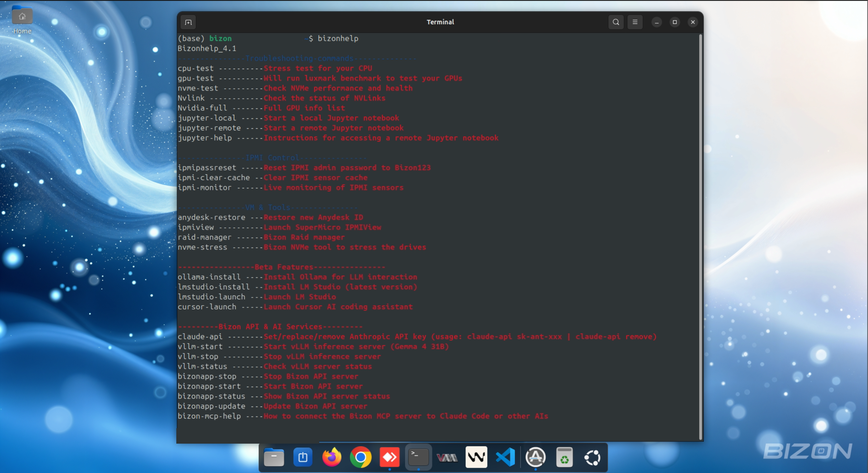Select the Terminal icon in the dock
This screenshot has width=868, height=473.
click(418, 457)
